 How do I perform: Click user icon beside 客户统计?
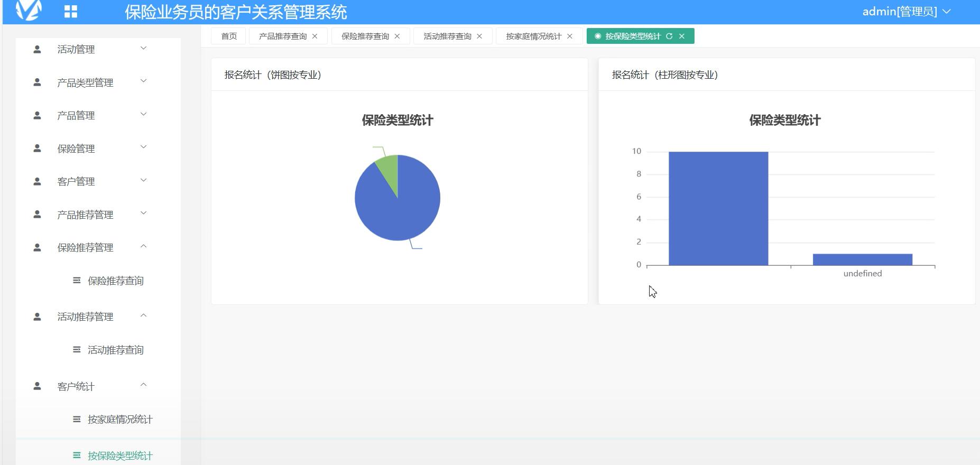click(x=37, y=386)
